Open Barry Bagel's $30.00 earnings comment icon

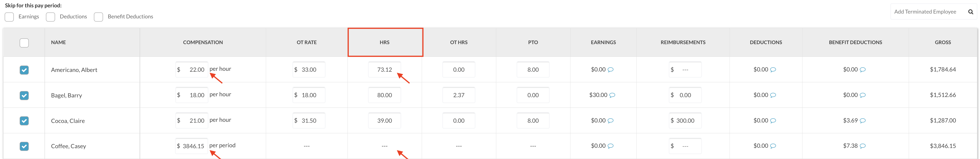pos(612,95)
